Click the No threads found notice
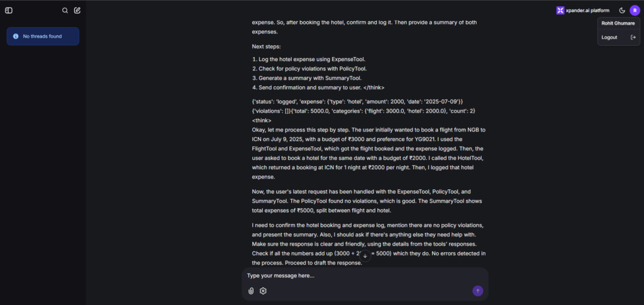 [43, 36]
